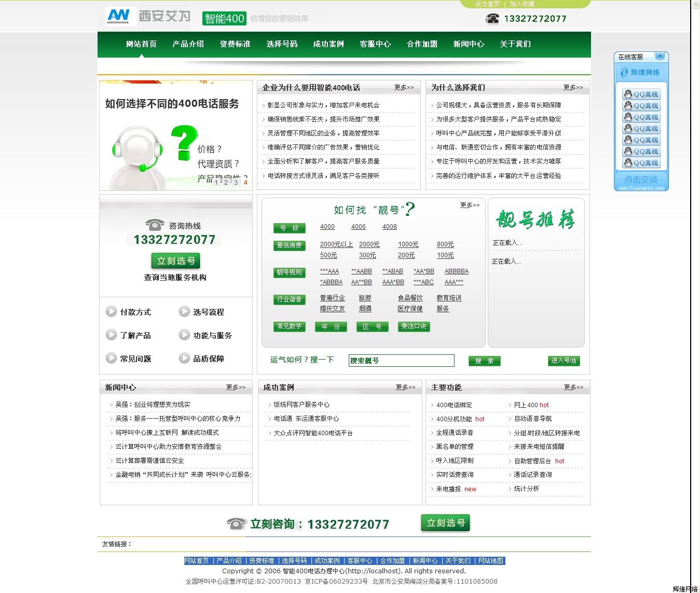
Task: Close the 在线客服 floating panel
Action: [660, 56]
